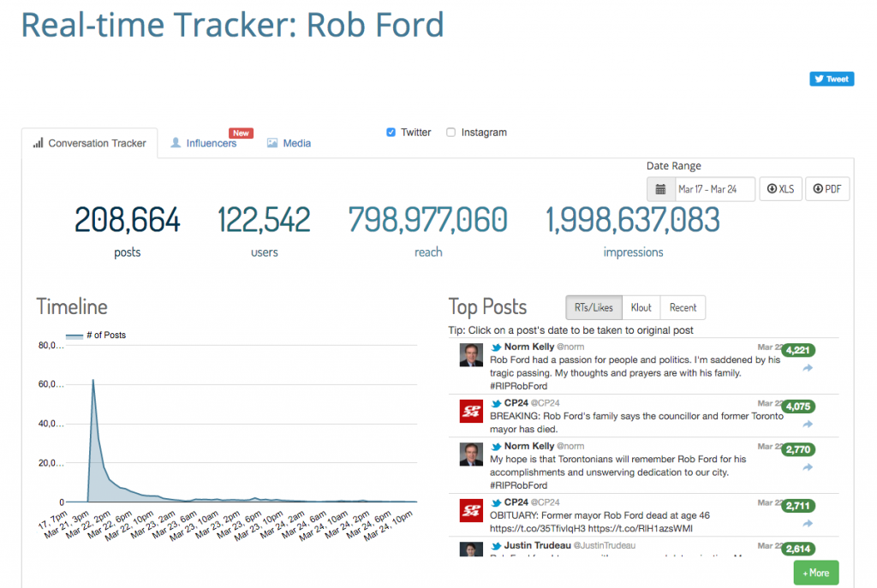877x588 pixels.
Task: Select the RTs/Likes sorting tab
Action: point(594,307)
